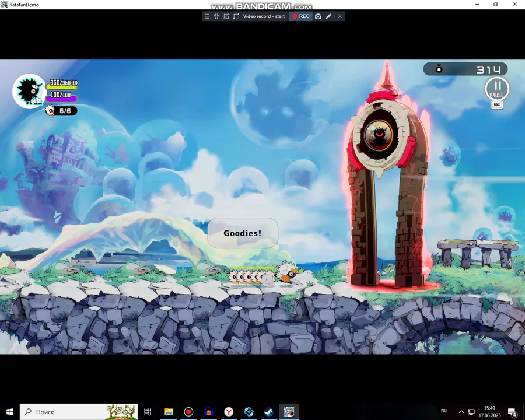This screenshot has height=420, width=525.
Task: Click the ESC key hint under PAUSE
Action: click(x=497, y=105)
